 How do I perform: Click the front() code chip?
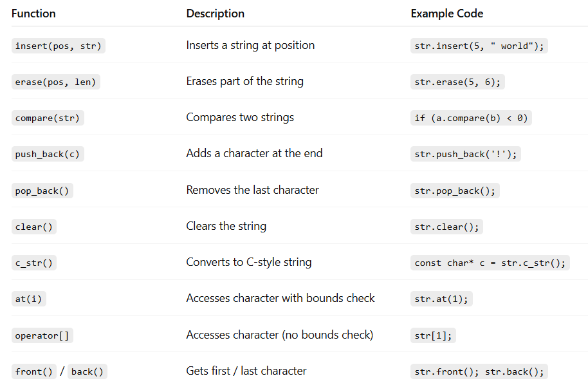coord(33,371)
